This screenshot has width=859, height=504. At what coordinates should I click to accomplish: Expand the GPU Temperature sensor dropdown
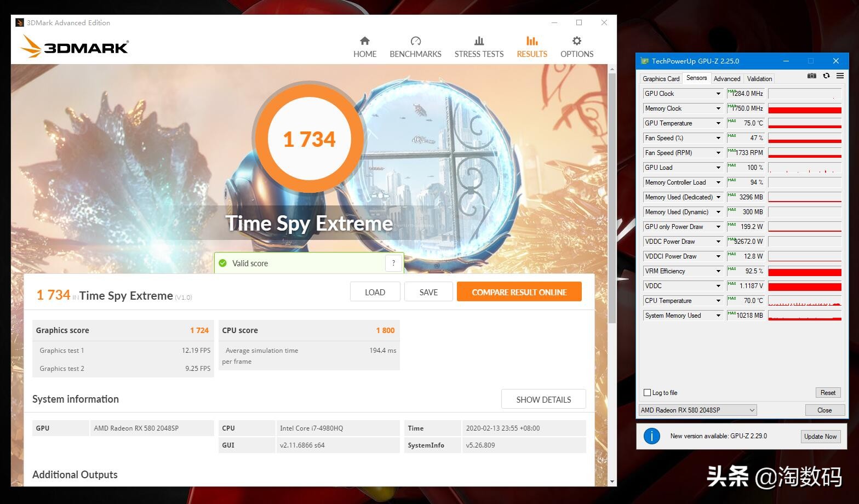[x=718, y=123]
